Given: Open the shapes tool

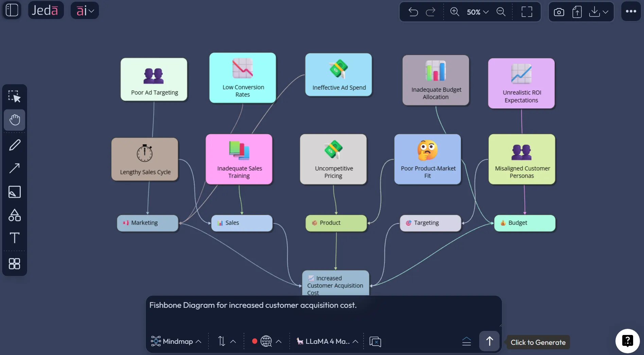Looking at the screenshot, I should pyautogui.click(x=14, y=215).
